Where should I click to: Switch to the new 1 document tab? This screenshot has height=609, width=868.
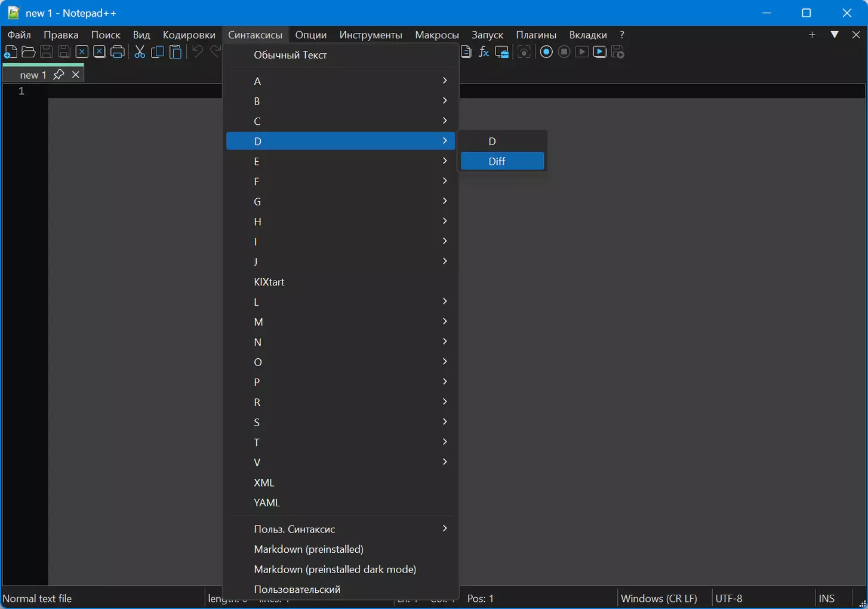click(33, 75)
